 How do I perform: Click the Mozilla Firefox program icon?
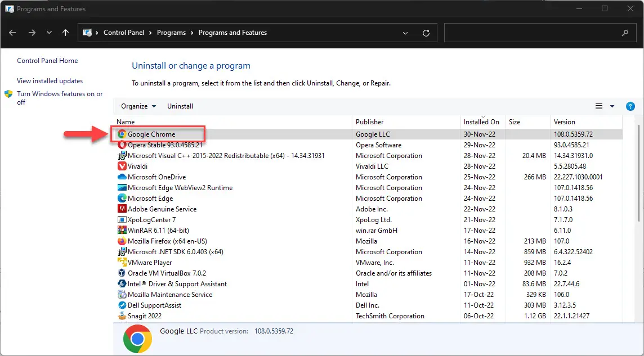[x=122, y=241]
